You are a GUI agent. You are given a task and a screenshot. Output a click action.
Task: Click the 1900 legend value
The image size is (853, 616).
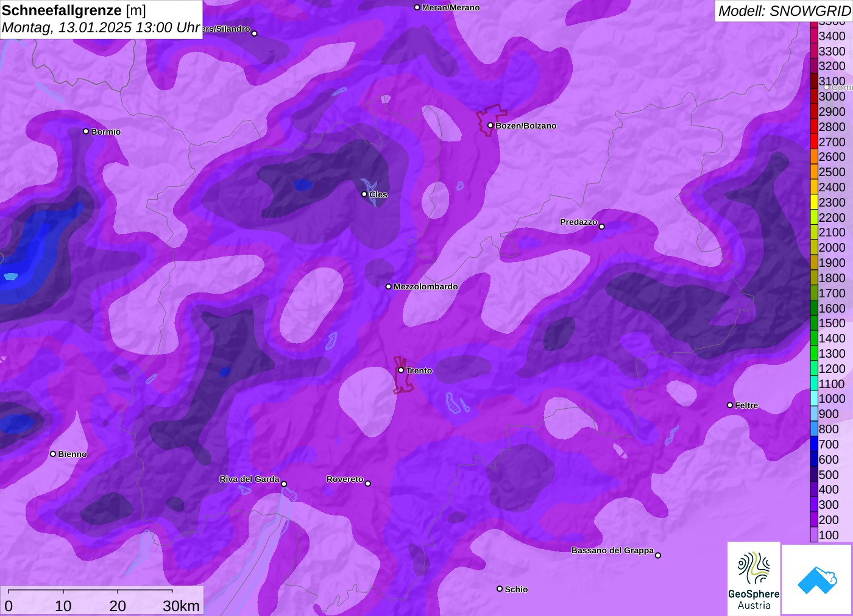pos(832,263)
